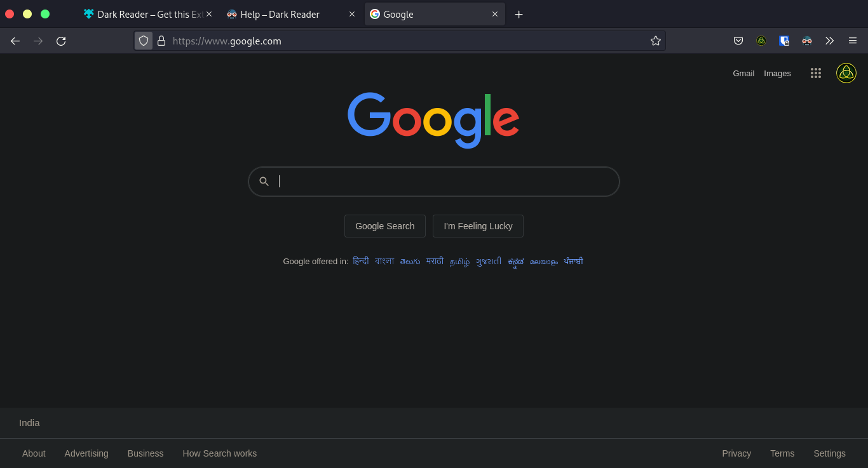Viewport: 868px width, 468px height.
Task: Click the green extension icon in toolbar
Action: pyautogui.click(x=761, y=41)
